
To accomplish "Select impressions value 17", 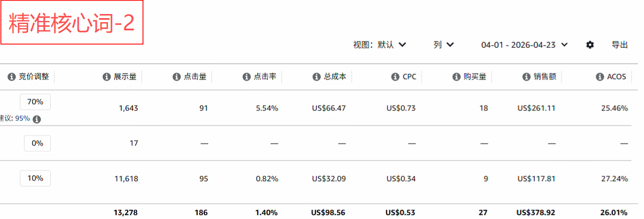I will pos(134,144).
